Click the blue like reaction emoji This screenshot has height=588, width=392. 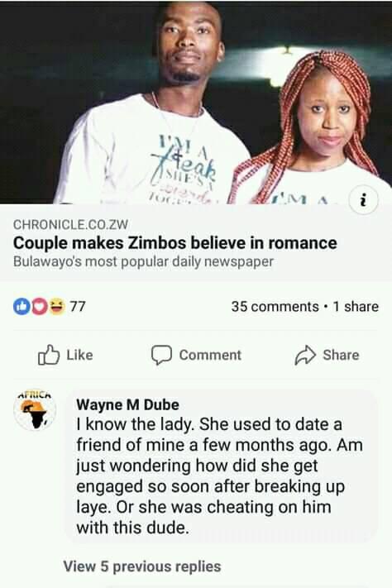[22, 306]
